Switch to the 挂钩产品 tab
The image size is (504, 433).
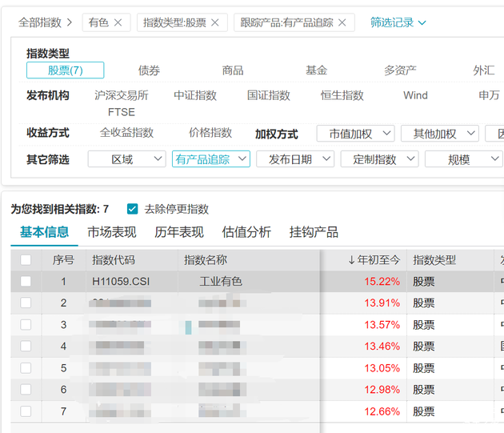click(x=314, y=232)
